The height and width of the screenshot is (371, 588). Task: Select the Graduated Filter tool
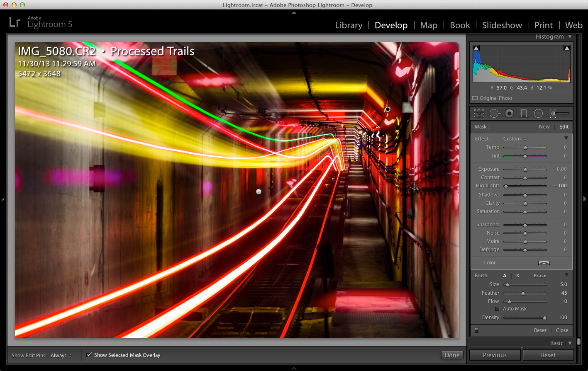(524, 113)
